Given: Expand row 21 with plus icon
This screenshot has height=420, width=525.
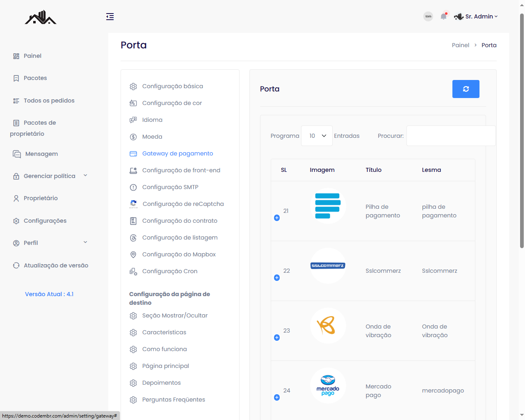Looking at the screenshot, I should click(x=277, y=218).
